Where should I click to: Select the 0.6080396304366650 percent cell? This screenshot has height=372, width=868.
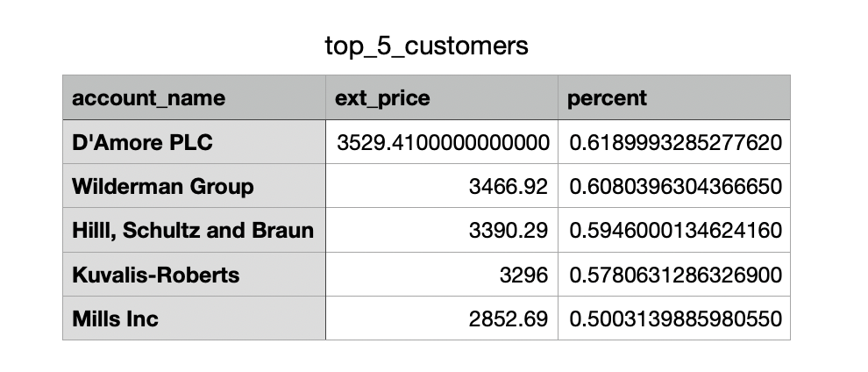(673, 186)
